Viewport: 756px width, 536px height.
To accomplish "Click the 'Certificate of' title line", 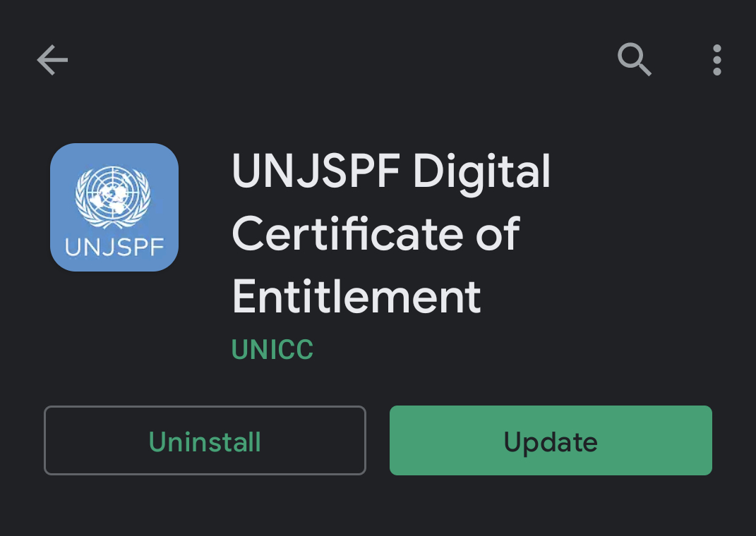I will (376, 233).
